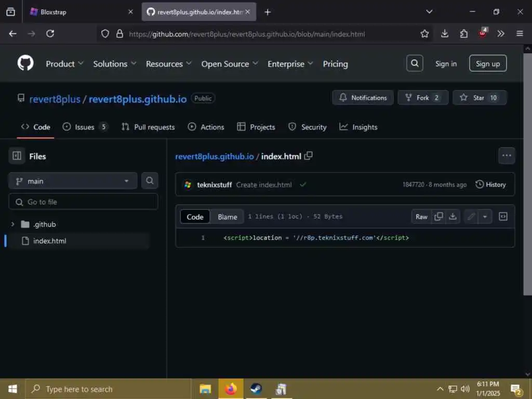Screen dimensions: 532x399
Task: Open the Raw file view
Action: point(421,217)
